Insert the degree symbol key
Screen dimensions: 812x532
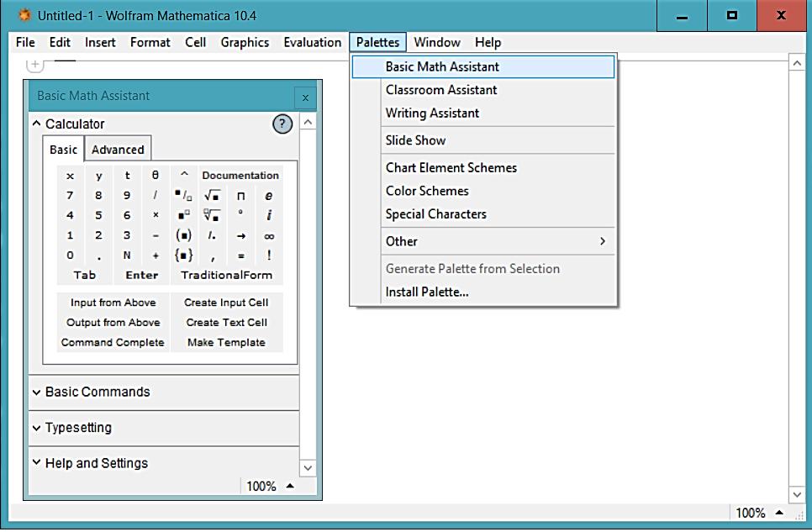[x=240, y=215]
